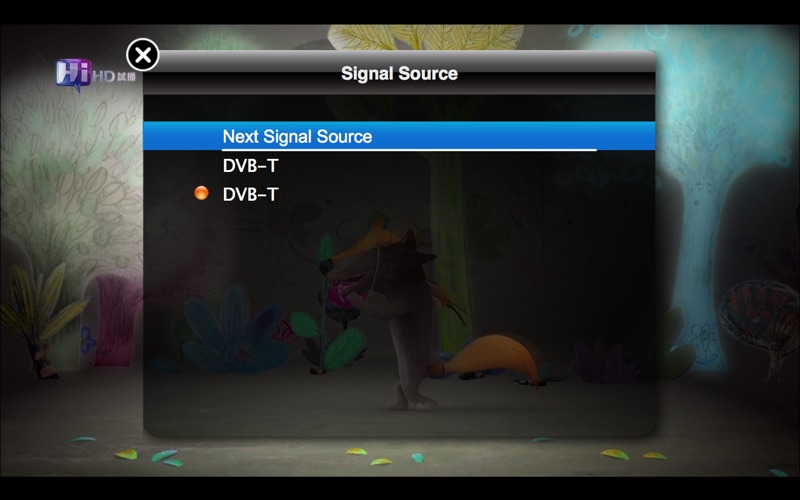
Task: Select the second DVB-T text label
Action: point(251,194)
